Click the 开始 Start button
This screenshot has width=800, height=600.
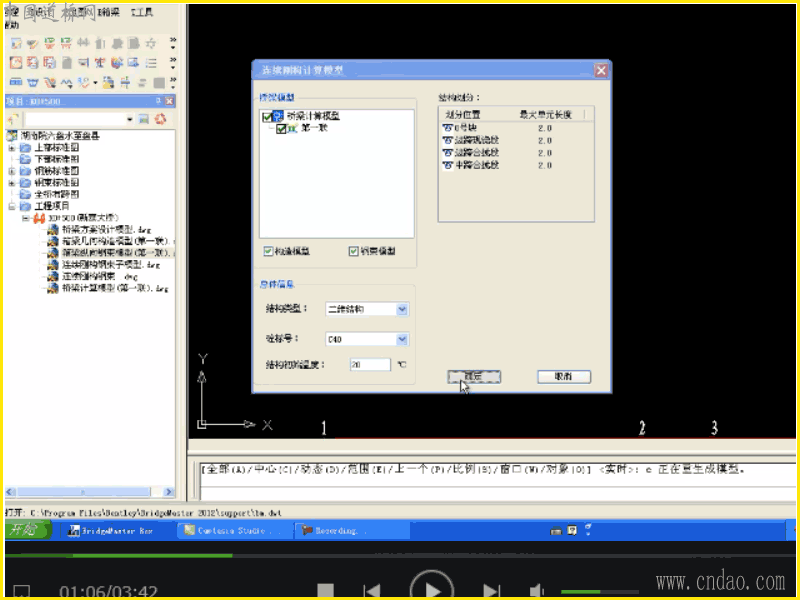click(x=27, y=530)
